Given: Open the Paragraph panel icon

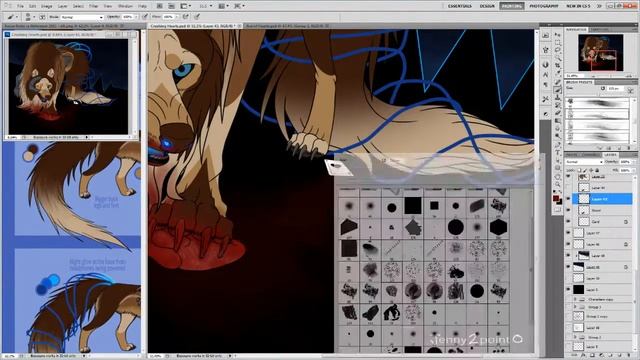Looking at the screenshot, I should [546, 84].
